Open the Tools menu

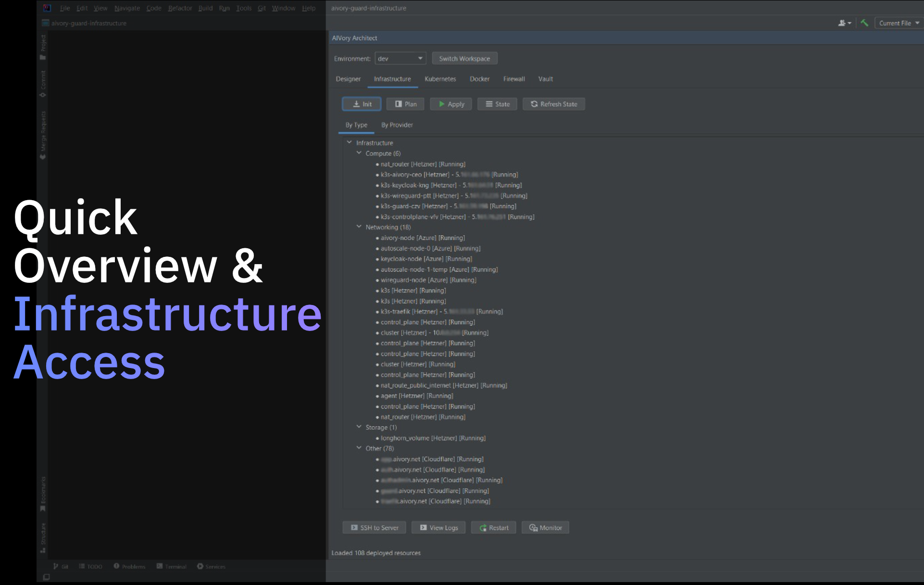point(243,8)
